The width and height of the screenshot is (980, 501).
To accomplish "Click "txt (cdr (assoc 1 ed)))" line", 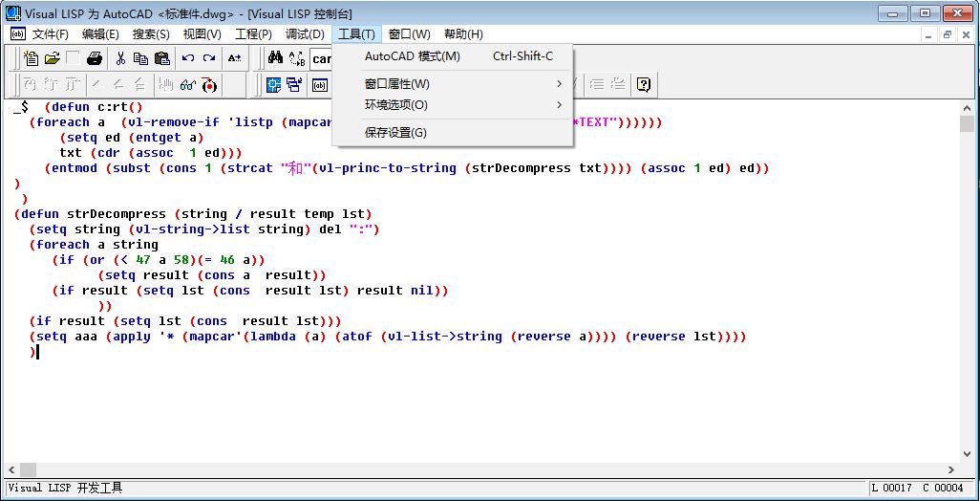I will point(151,153).
